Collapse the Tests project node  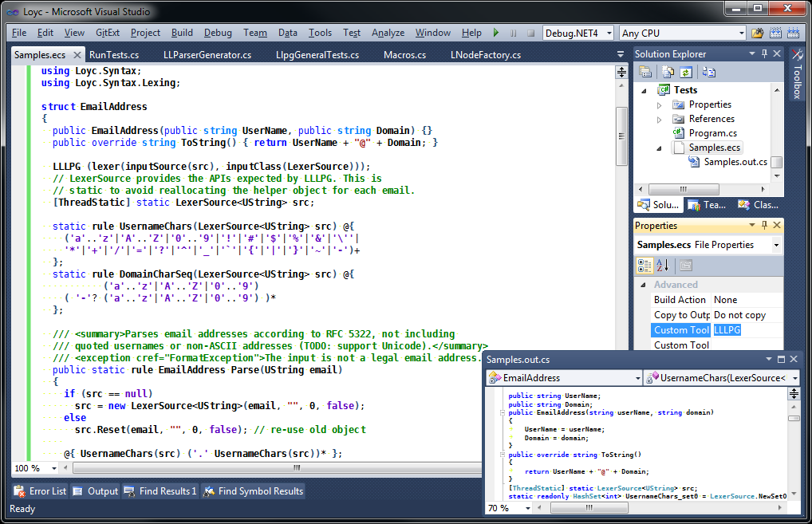click(644, 91)
